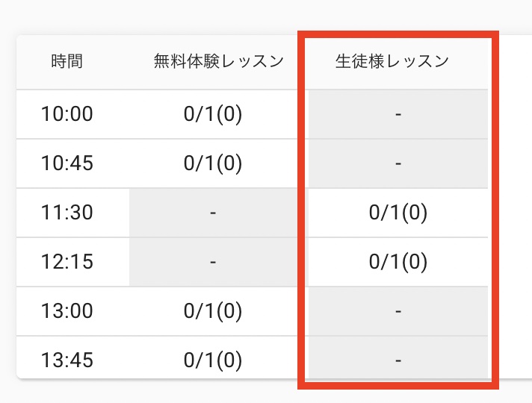This screenshot has width=532, height=403.
Task: Select the 11:30 time row label
Action: tap(67, 213)
